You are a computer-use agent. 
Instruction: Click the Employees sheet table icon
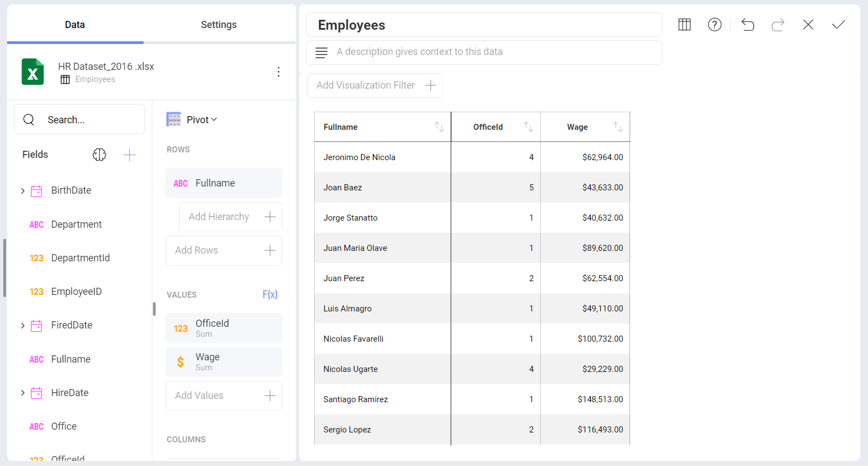click(x=65, y=80)
